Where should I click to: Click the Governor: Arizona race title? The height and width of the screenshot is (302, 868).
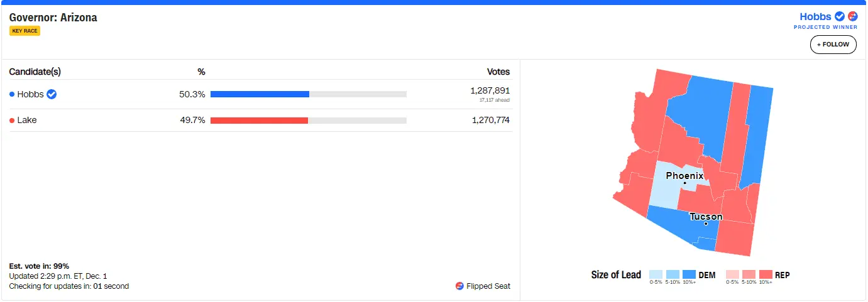click(x=53, y=18)
